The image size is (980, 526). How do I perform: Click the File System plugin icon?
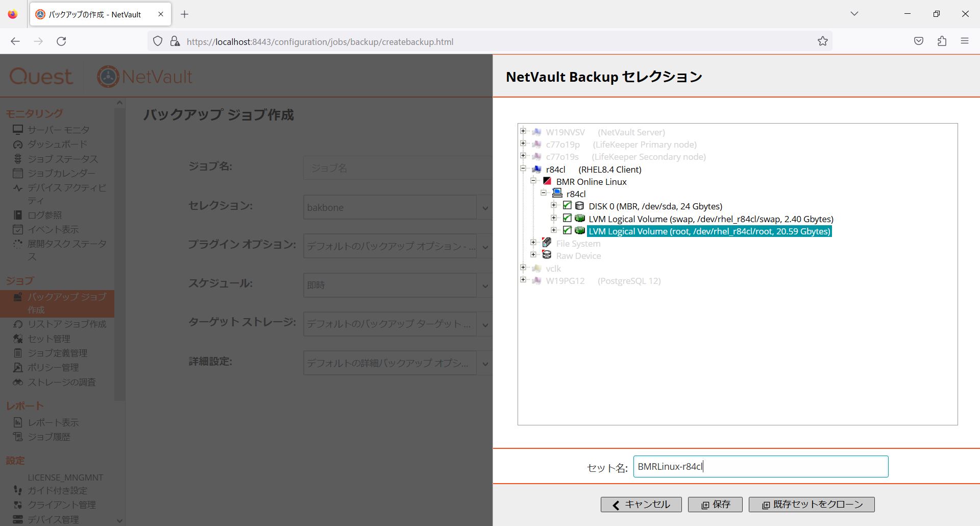[x=547, y=243]
